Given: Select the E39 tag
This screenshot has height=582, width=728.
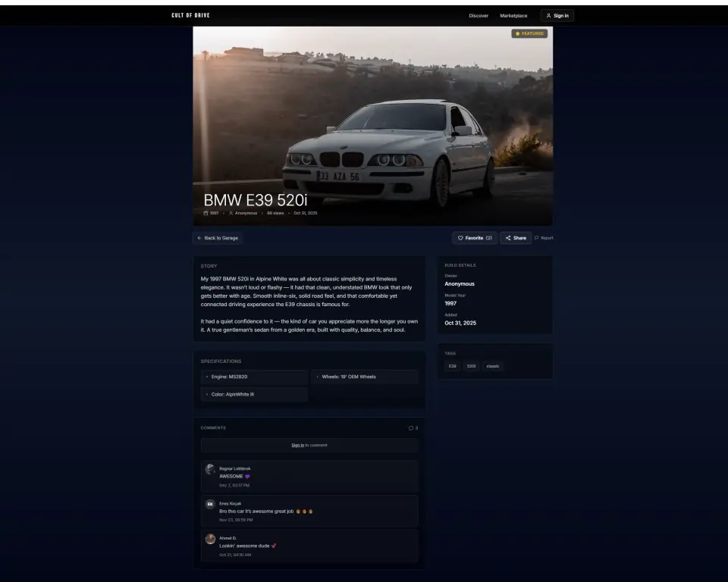Looking at the screenshot, I should coord(452,366).
